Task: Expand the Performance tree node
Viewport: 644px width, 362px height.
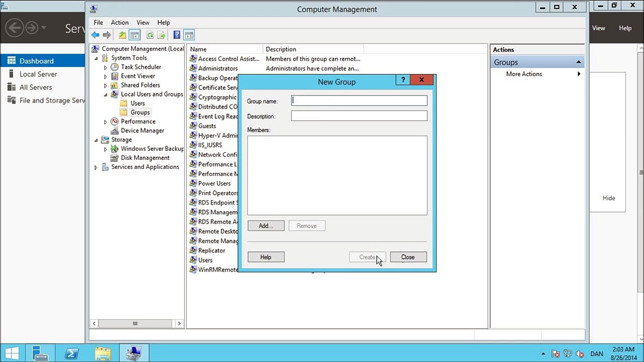Action: coord(106,122)
